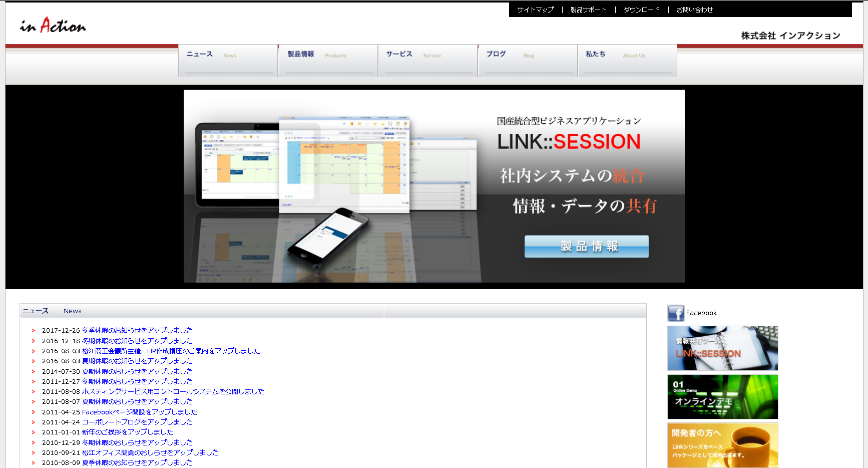868x468 pixels.
Task: Click the blue 製品情報 button in hero banner
Action: [x=586, y=247]
